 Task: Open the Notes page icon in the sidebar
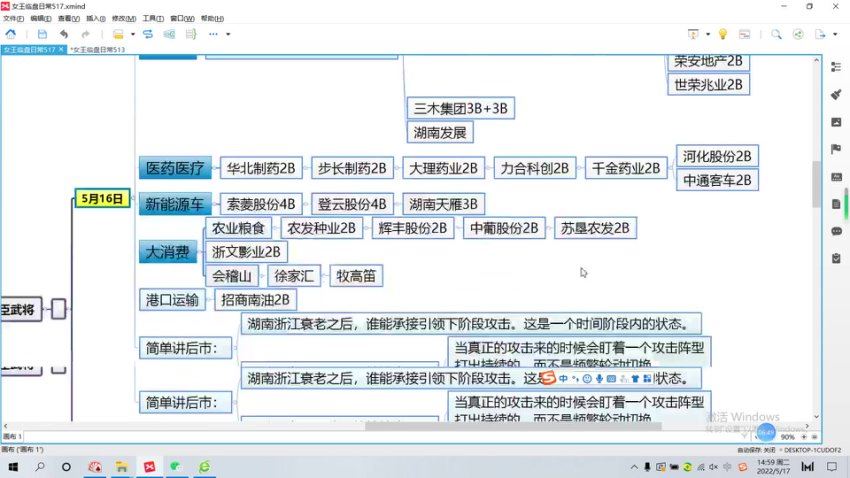click(x=836, y=204)
